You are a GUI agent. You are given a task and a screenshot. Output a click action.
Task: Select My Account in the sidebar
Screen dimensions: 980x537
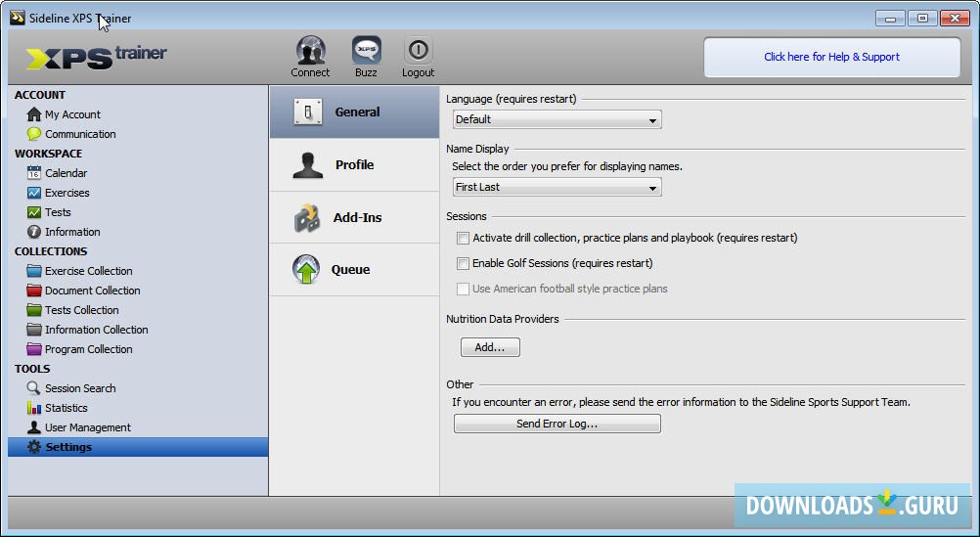coord(72,114)
